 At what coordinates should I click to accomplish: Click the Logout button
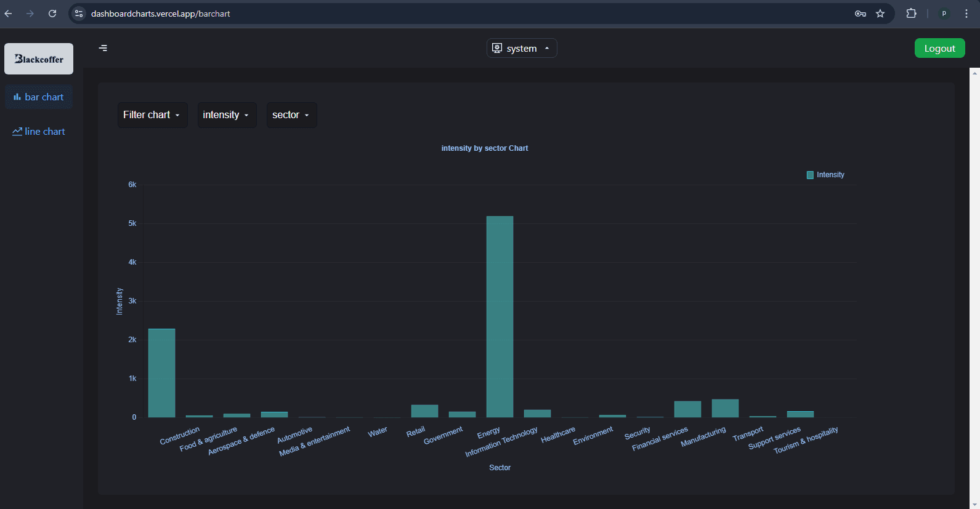pyautogui.click(x=939, y=48)
